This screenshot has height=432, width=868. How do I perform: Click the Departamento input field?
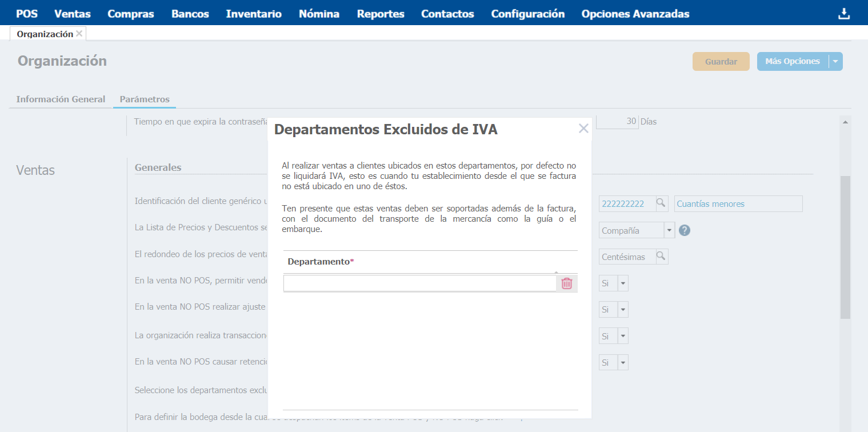pos(419,283)
